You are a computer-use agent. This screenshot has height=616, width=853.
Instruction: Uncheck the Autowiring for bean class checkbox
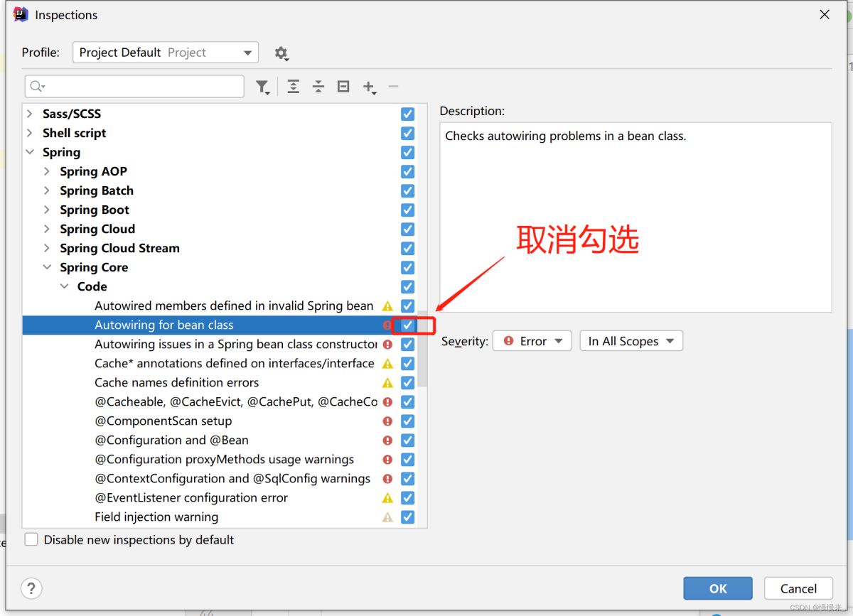pyautogui.click(x=407, y=325)
